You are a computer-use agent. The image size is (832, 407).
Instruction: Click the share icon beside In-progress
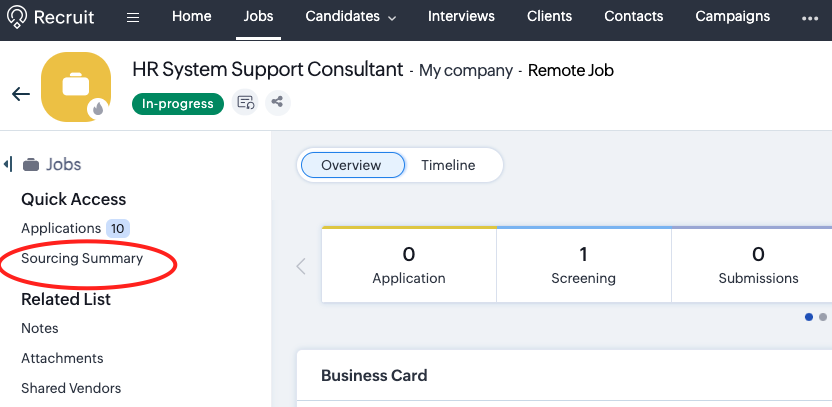277,102
